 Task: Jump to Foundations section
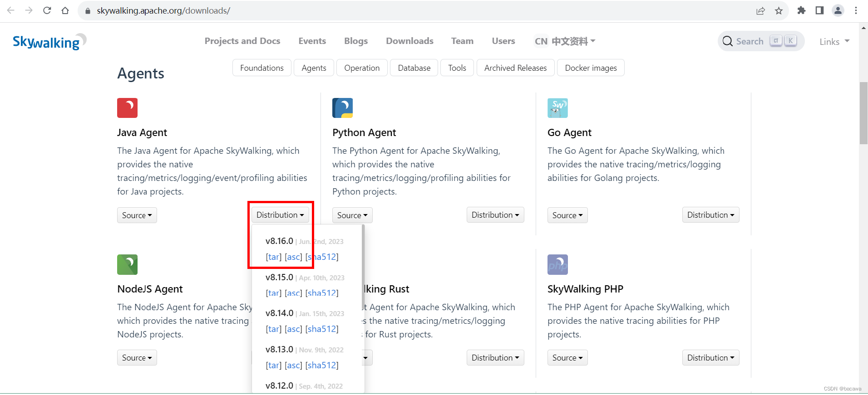pyautogui.click(x=262, y=68)
